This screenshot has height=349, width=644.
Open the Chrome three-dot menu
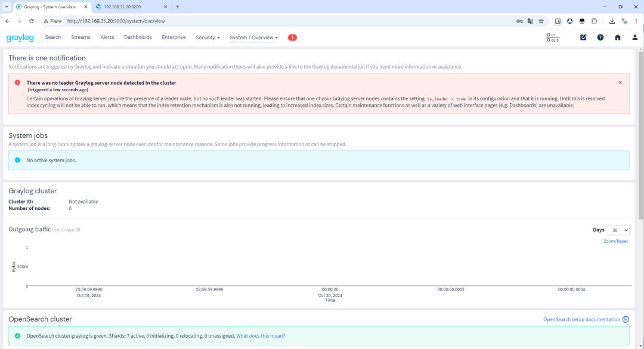pyautogui.click(x=636, y=21)
